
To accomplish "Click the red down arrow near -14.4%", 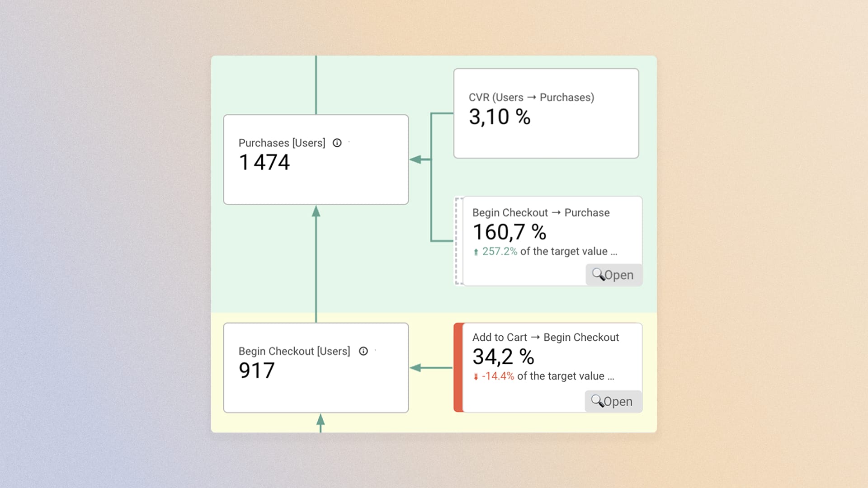I will pyautogui.click(x=476, y=376).
